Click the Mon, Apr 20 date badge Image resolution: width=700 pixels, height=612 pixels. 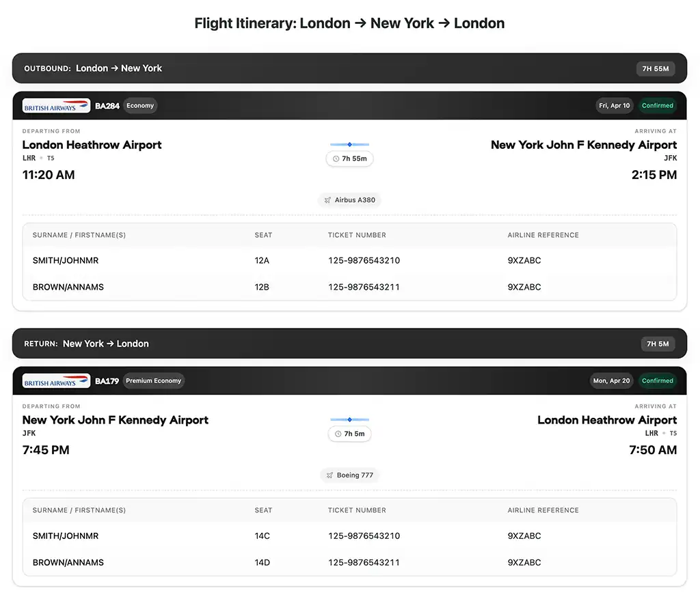pyautogui.click(x=611, y=381)
